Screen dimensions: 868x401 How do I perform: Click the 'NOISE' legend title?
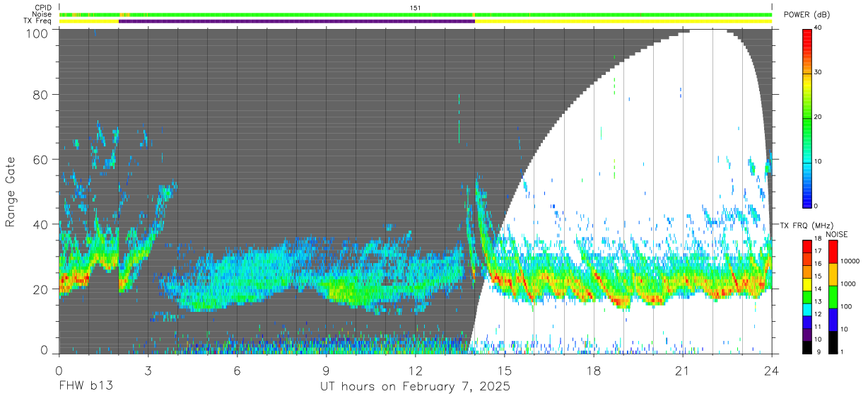click(837, 234)
